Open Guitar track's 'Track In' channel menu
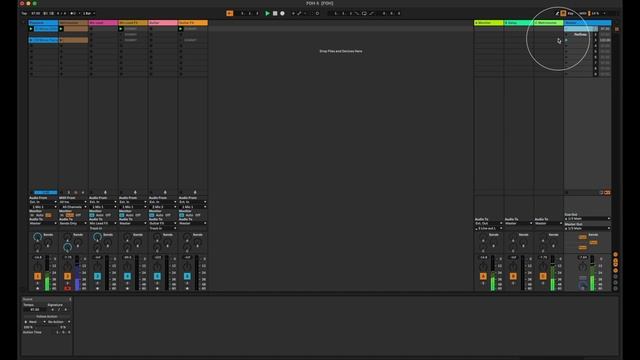 tap(163, 228)
